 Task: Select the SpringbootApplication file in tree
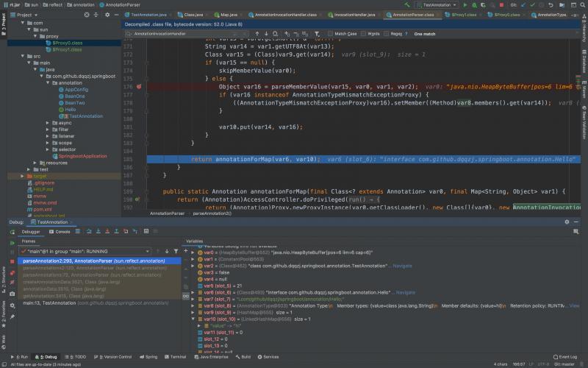[x=82, y=156]
